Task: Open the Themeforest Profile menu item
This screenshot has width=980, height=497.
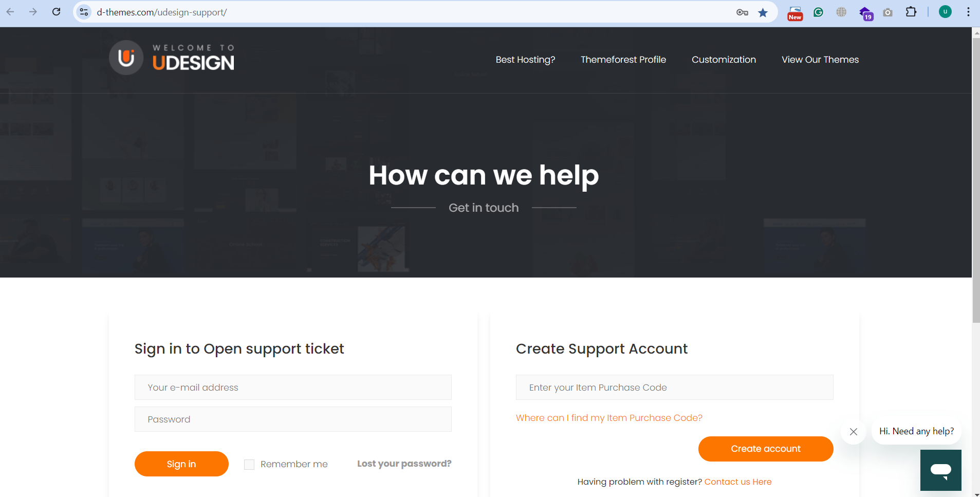Action: click(623, 60)
